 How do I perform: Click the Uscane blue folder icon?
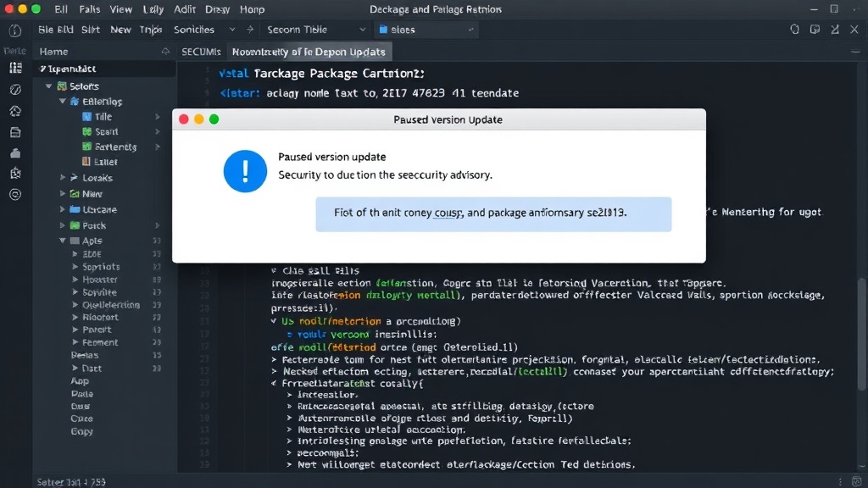coord(75,209)
